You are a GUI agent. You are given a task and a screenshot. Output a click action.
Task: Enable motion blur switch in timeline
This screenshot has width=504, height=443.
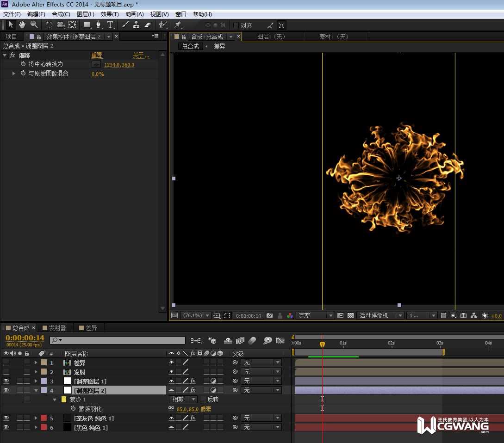click(252, 341)
